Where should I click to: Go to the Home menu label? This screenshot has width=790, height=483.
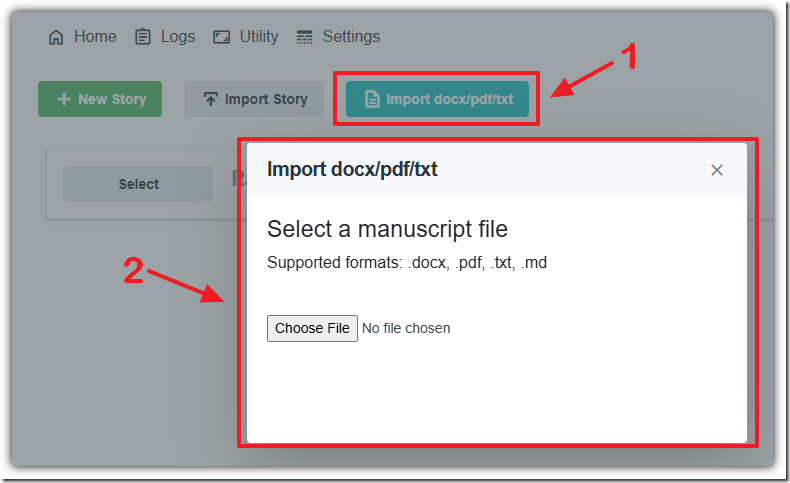tap(95, 37)
